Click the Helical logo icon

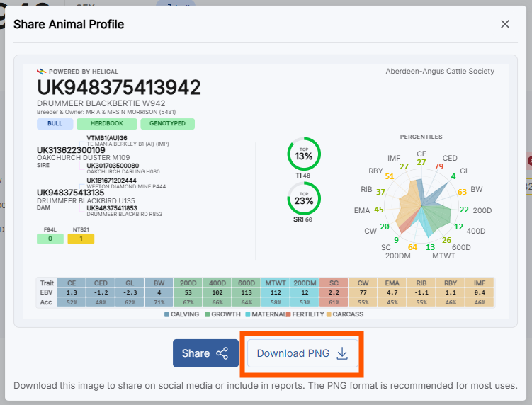point(41,72)
